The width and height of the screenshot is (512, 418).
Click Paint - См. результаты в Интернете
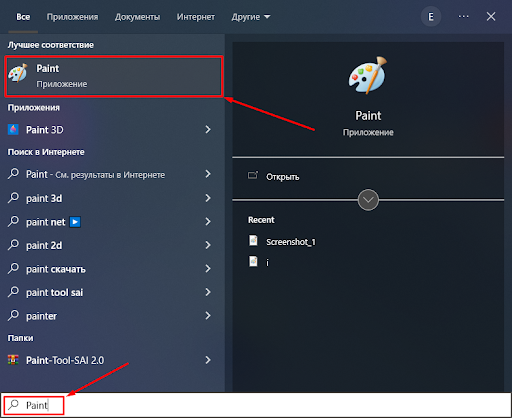(110, 174)
